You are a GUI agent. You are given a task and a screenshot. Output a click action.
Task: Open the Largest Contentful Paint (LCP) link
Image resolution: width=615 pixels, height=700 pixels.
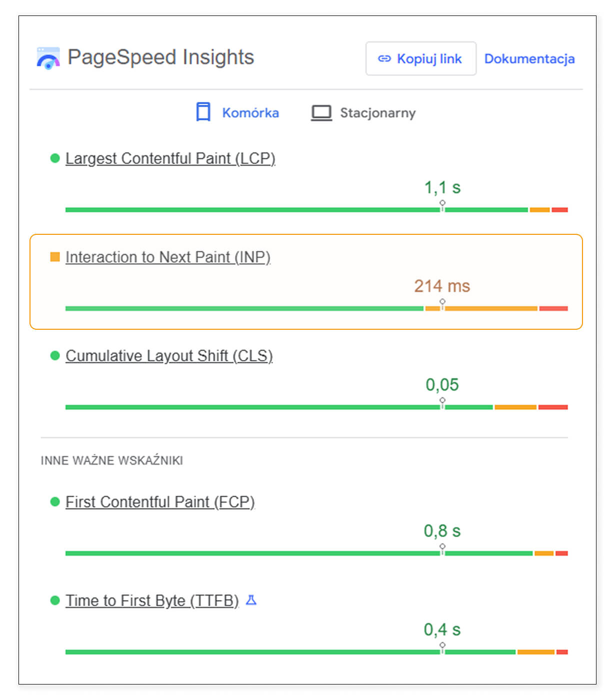(170, 158)
